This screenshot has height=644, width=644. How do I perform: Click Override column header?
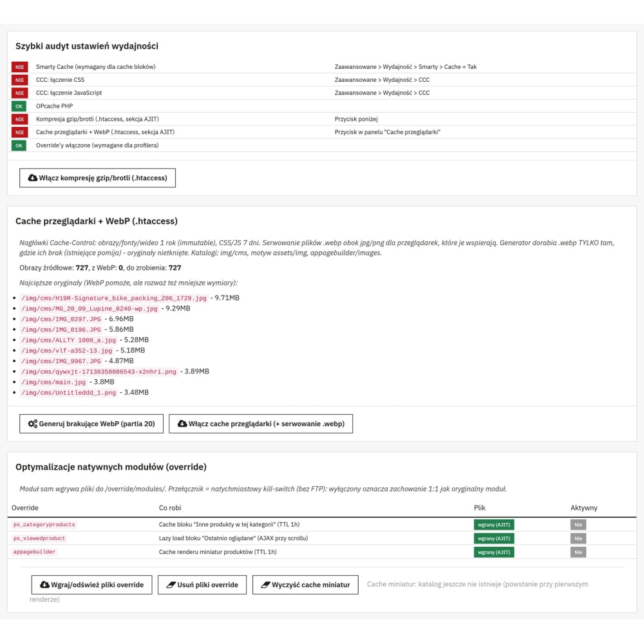click(x=24, y=507)
